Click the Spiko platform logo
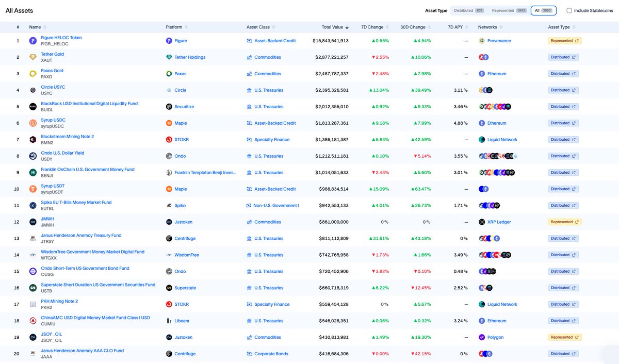 tap(169, 206)
